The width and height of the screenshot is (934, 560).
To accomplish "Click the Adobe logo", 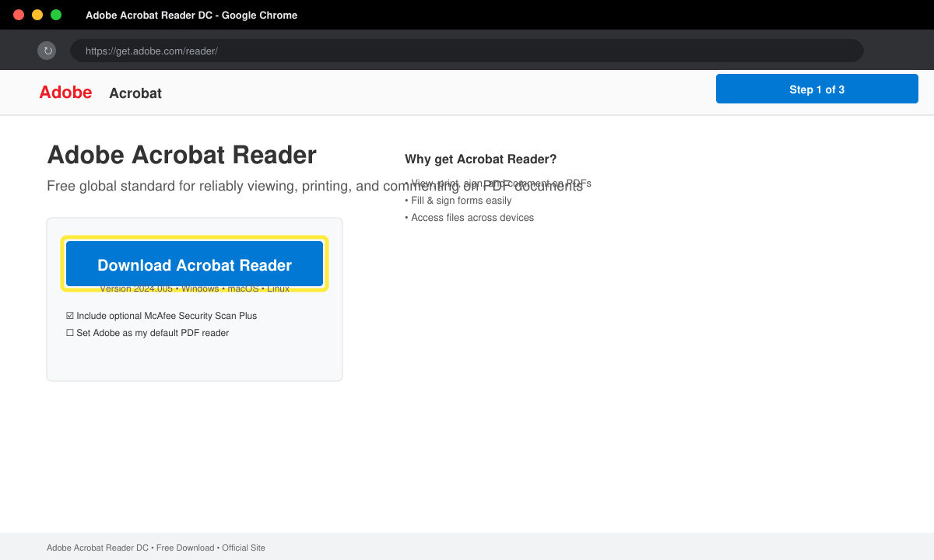I will point(65,93).
